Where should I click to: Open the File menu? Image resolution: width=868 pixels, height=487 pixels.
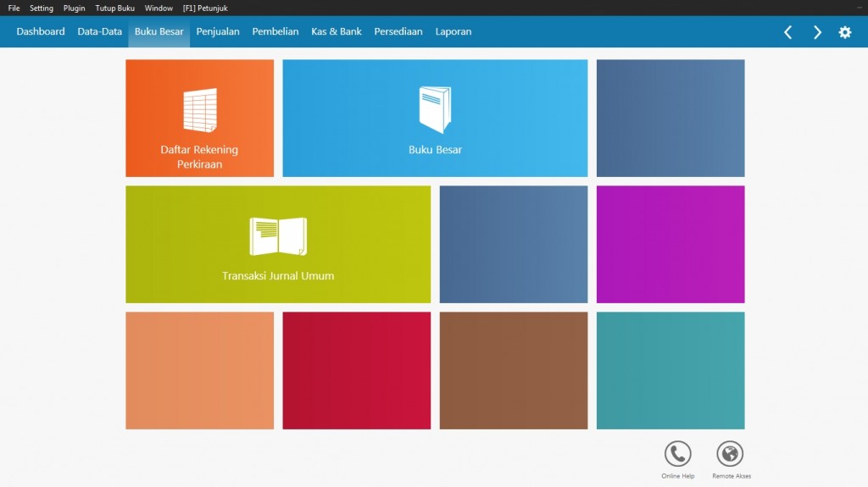coord(14,8)
